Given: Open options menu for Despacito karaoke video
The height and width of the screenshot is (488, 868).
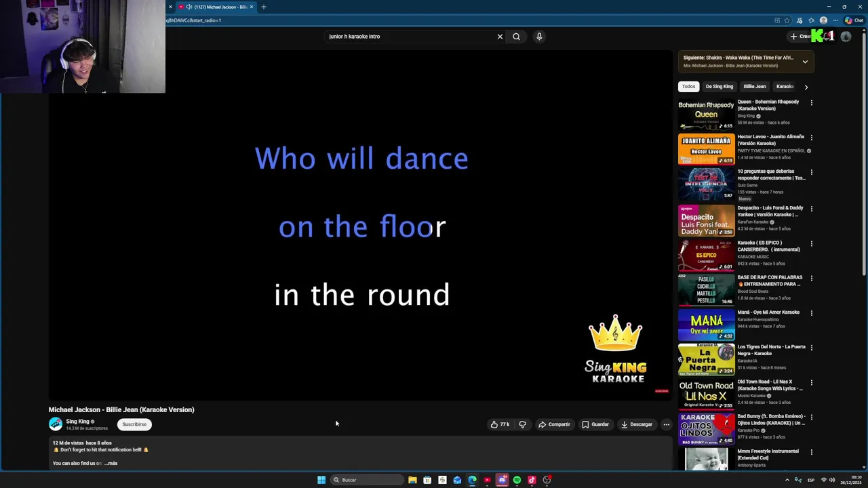Looking at the screenshot, I should [x=811, y=209].
